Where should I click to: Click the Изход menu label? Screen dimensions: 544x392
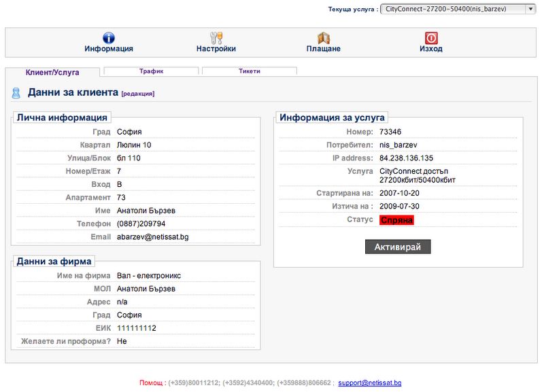pos(431,49)
